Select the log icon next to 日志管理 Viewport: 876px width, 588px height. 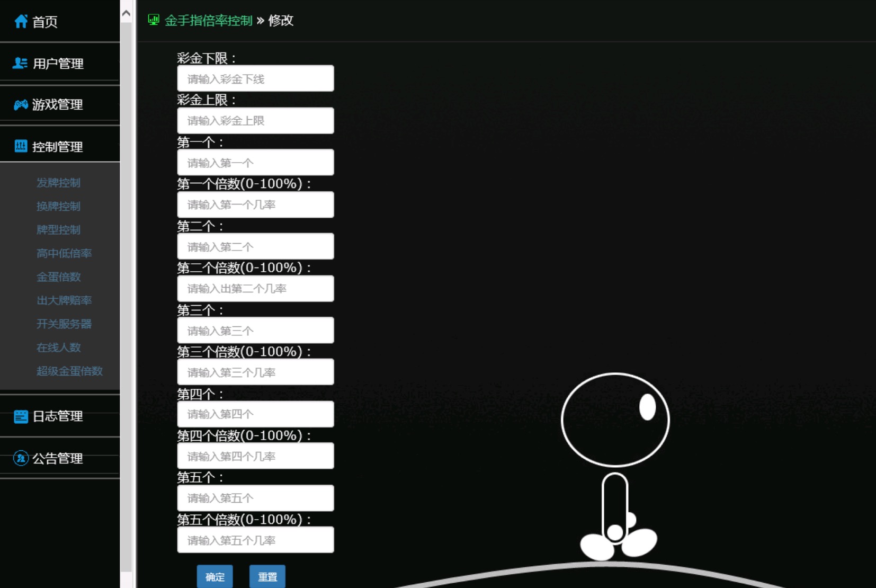click(x=20, y=417)
